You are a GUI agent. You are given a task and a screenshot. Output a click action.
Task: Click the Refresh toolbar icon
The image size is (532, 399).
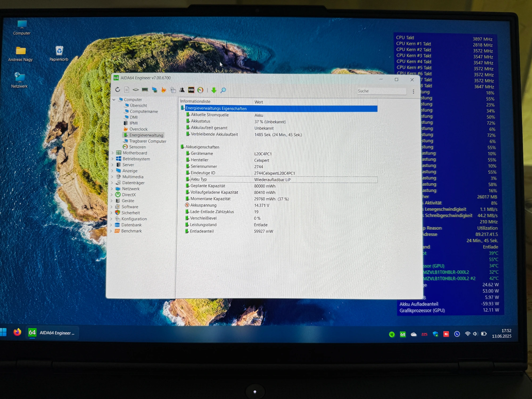click(118, 90)
